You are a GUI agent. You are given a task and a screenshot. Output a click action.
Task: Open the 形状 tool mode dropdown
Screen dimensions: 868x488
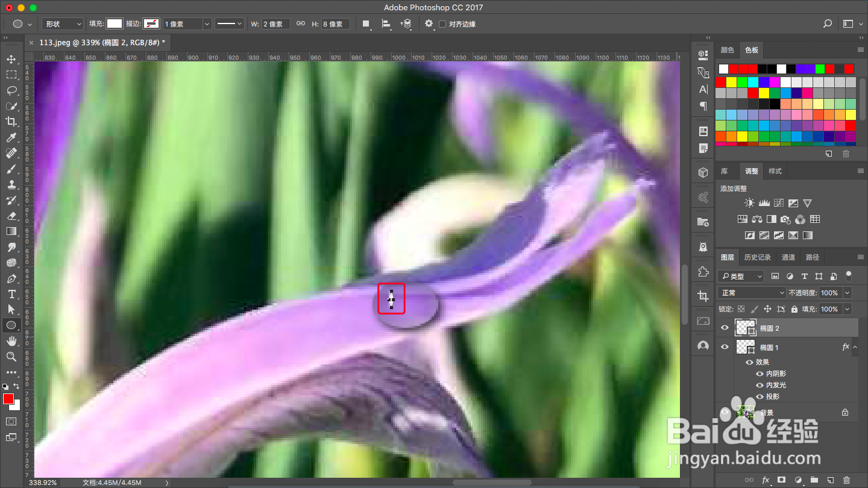[x=63, y=24]
